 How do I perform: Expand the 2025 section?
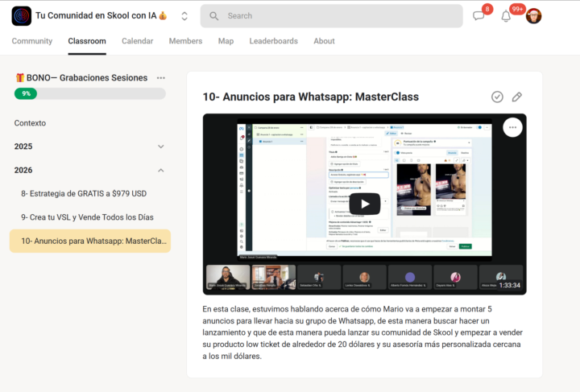[x=89, y=146]
